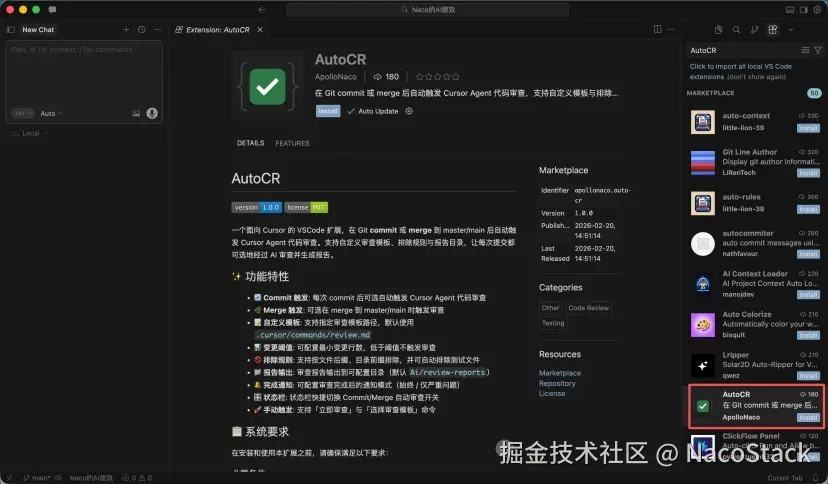828x484 pixels.
Task: Close the Extension: AutoCR tab
Action: [260, 30]
